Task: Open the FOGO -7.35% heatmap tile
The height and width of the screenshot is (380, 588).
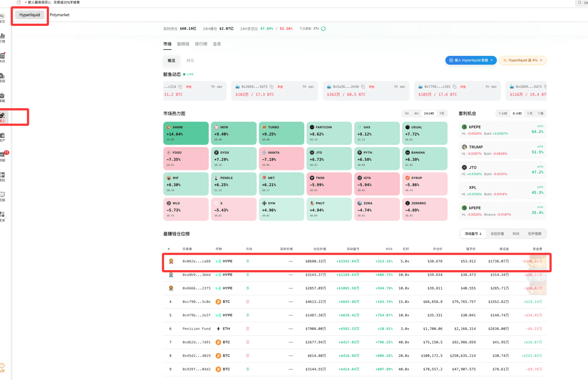Action: (x=186, y=159)
